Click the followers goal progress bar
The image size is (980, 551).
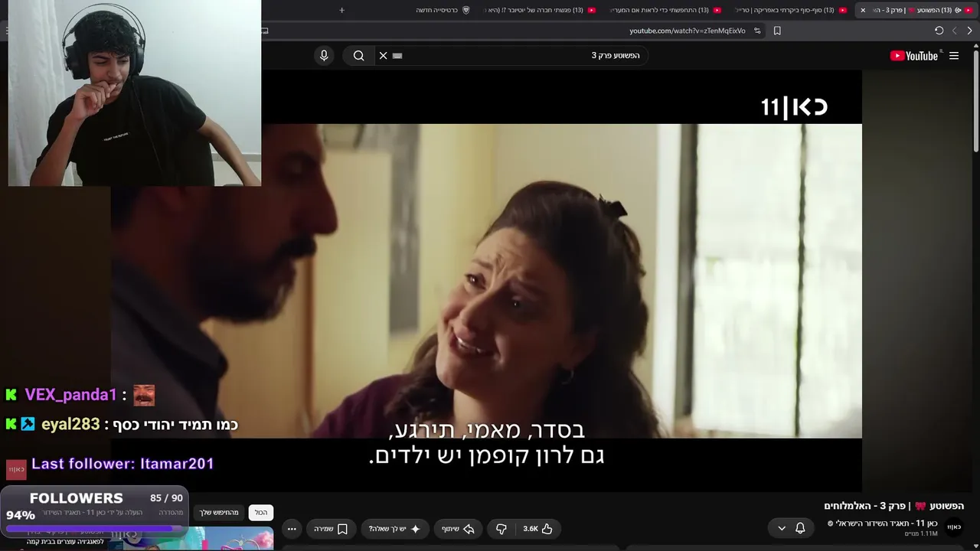coord(93,527)
